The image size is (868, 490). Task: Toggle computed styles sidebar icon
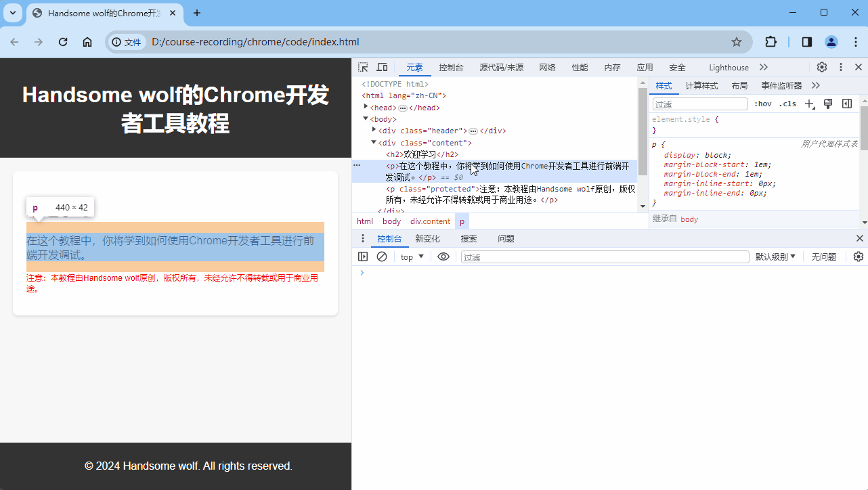tap(846, 104)
